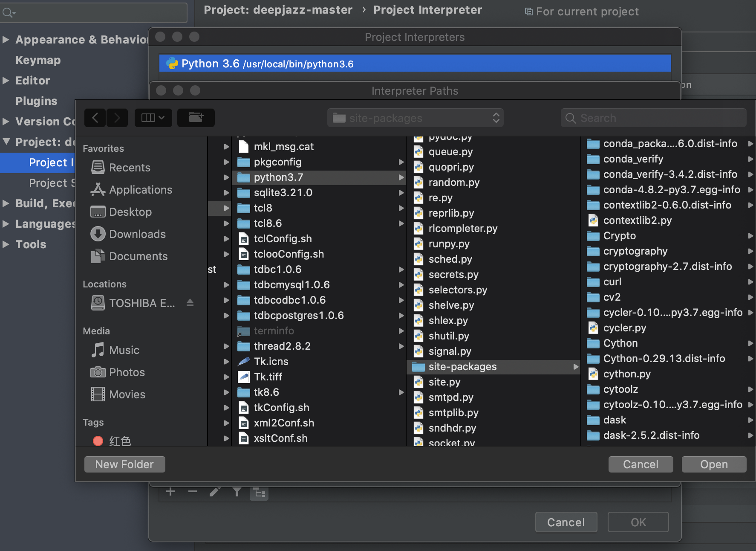Viewport: 756px width, 551px height.
Task: Eject the TOSHIBA external drive
Action: click(x=190, y=303)
